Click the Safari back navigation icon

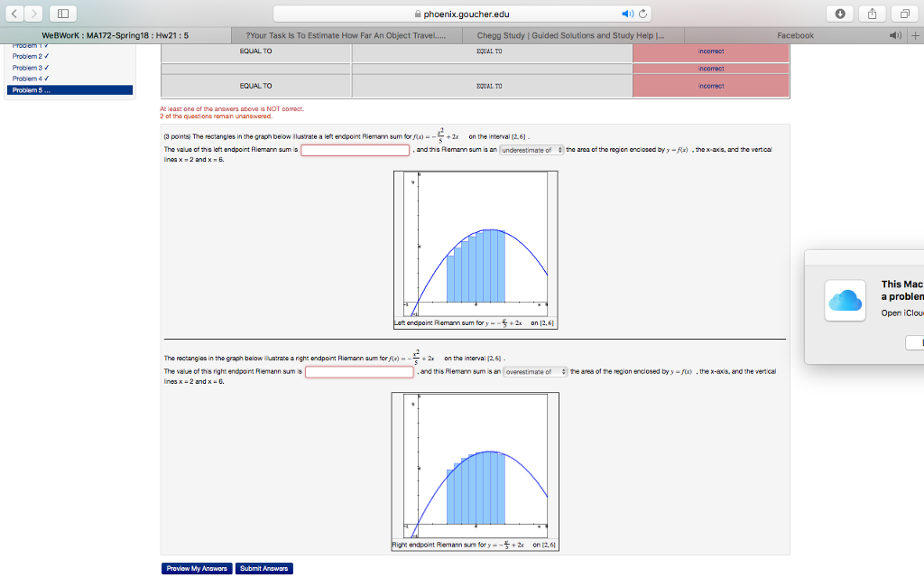[x=13, y=13]
